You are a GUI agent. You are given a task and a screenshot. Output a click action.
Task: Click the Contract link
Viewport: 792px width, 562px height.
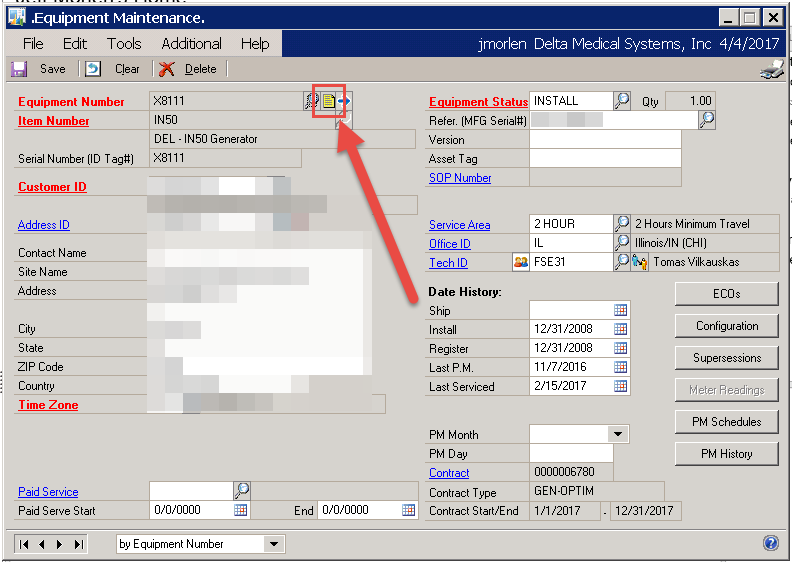tap(449, 473)
